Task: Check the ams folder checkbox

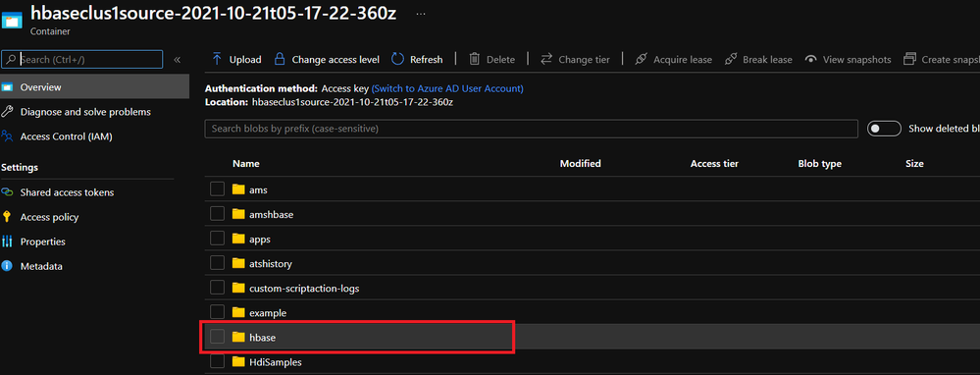Action: point(217,189)
